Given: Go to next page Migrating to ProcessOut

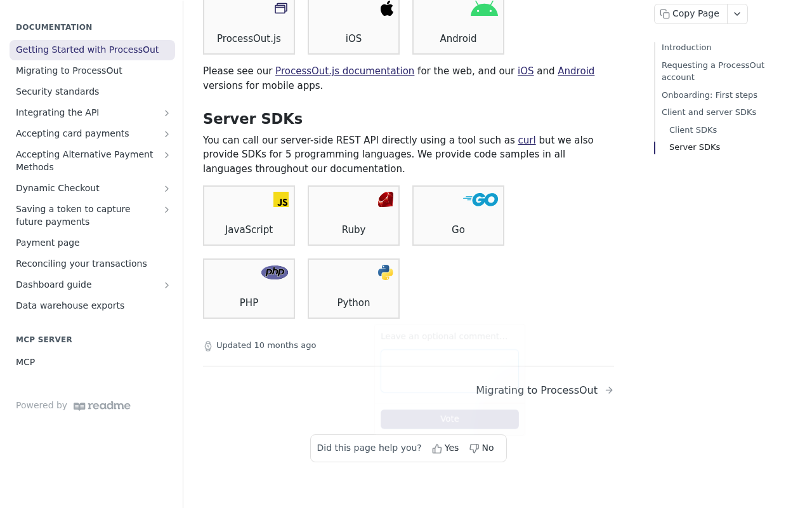Looking at the screenshot, I should click(544, 391).
